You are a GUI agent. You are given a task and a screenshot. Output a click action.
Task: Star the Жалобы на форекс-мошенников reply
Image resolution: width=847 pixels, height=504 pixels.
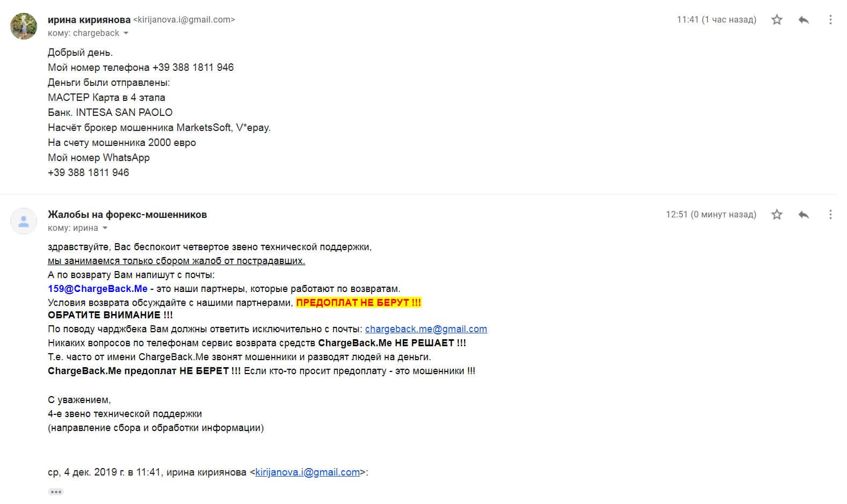(777, 215)
